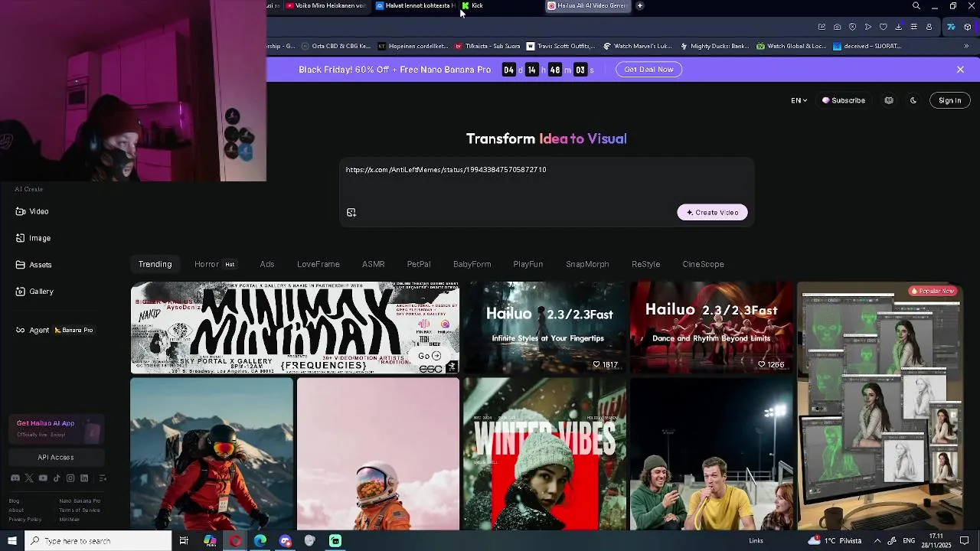
Task: Click the API Access button
Action: (x=56, y=458)
